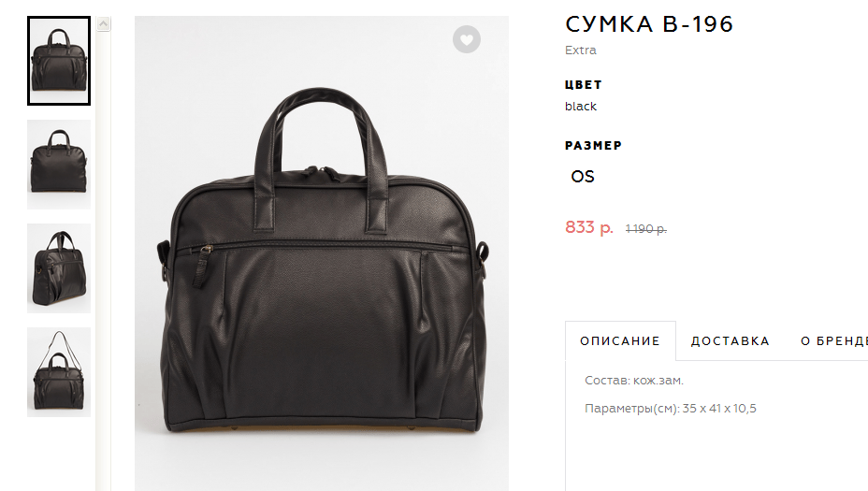Screen dimensions: 868x491
Task: Add the bag to favorites with heart icon
Action: (x=467, y=39)
